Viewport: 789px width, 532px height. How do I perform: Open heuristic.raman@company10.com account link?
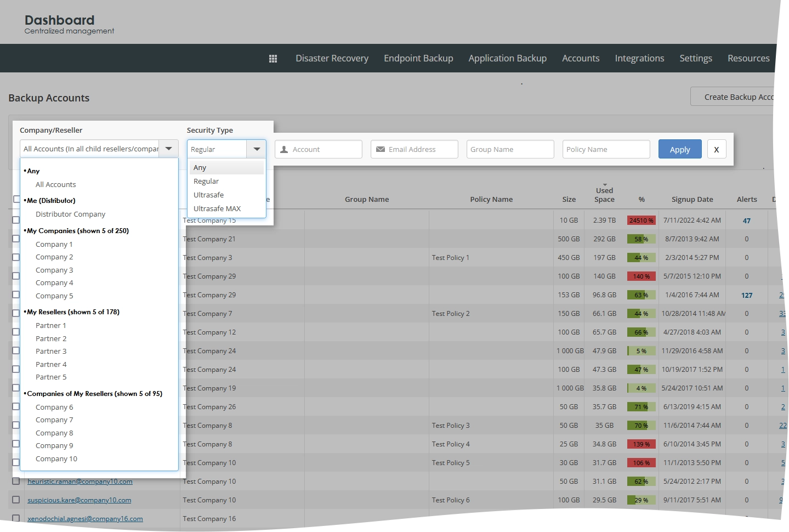tap(80, 482)
